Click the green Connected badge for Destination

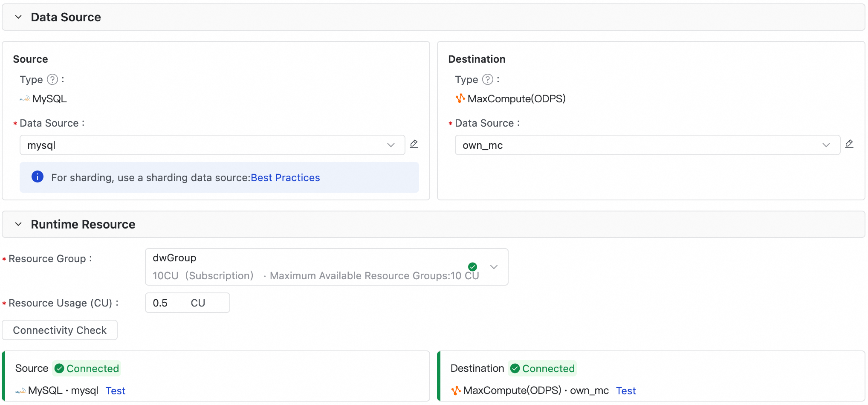(542, 368)
